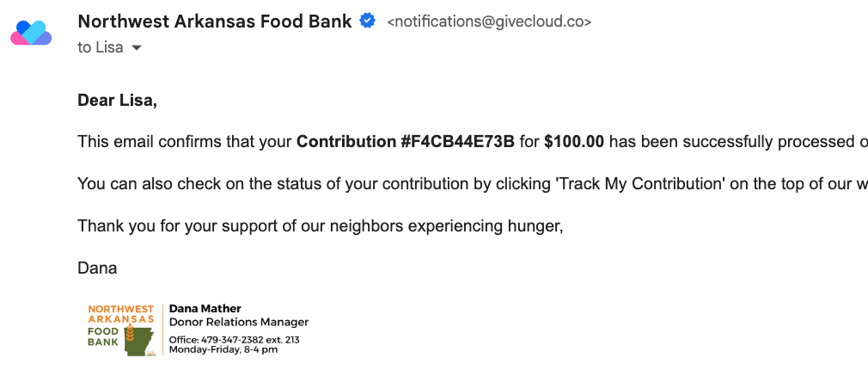Click the blue verified sender badge
This screenshot has height=370, width=868.
click(x=367, y=22)
